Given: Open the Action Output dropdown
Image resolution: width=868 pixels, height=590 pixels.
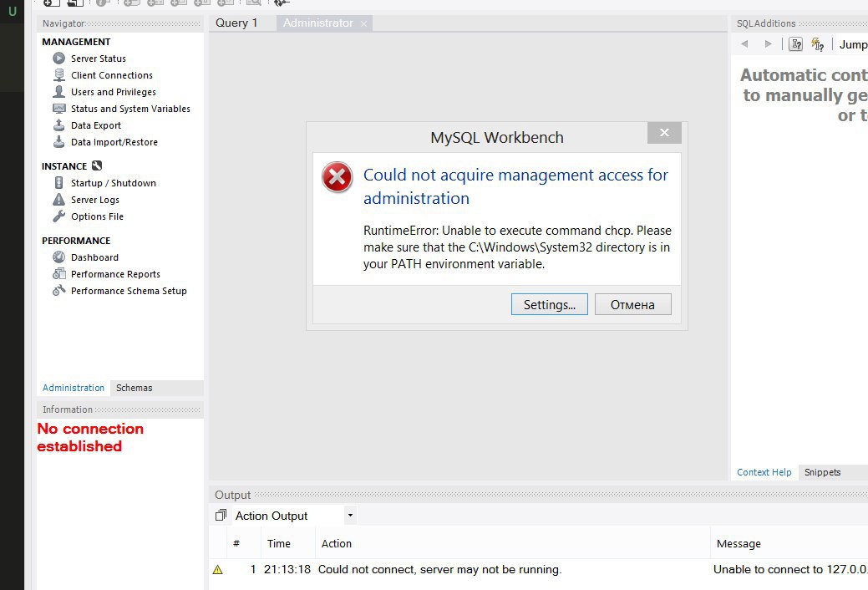Looking at the screenshot, I should pos(350,516).
